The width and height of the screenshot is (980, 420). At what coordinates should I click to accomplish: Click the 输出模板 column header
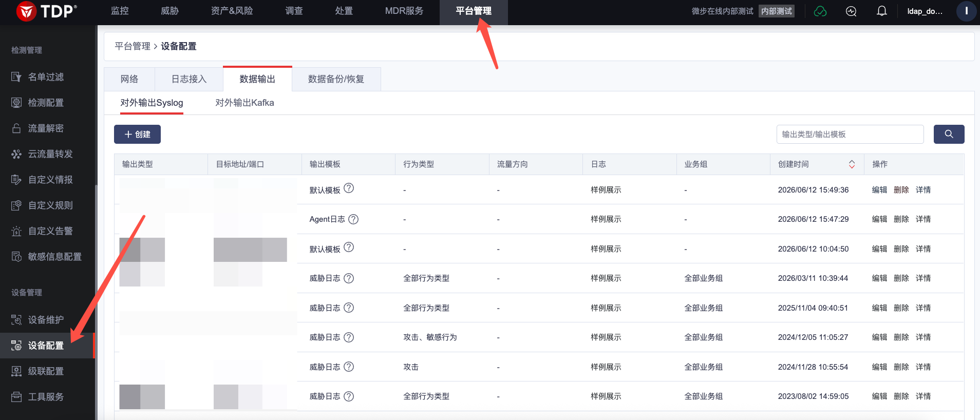[325, 164]
